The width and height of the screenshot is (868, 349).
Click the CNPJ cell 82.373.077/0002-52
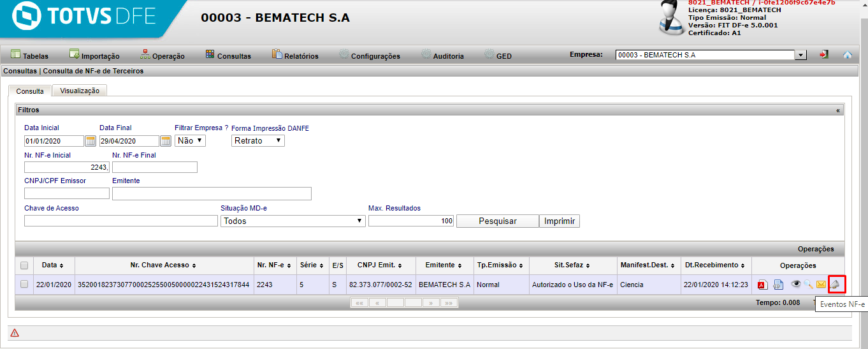tap(380, 285)
